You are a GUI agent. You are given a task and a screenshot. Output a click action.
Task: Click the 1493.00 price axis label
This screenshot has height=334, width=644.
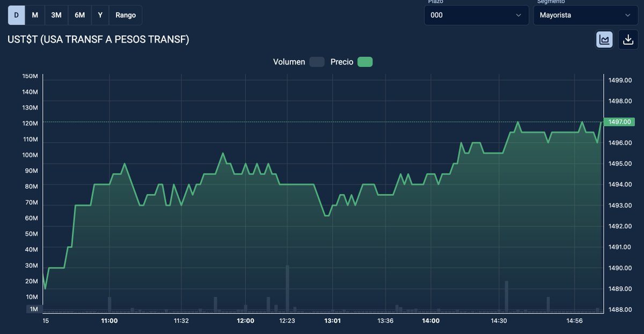[x=619, y=205]
